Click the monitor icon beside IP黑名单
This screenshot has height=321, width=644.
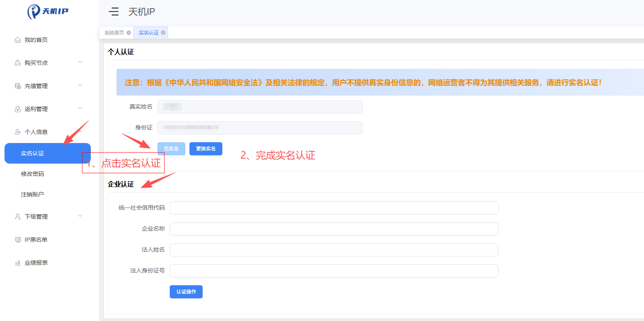click(18, 240)
